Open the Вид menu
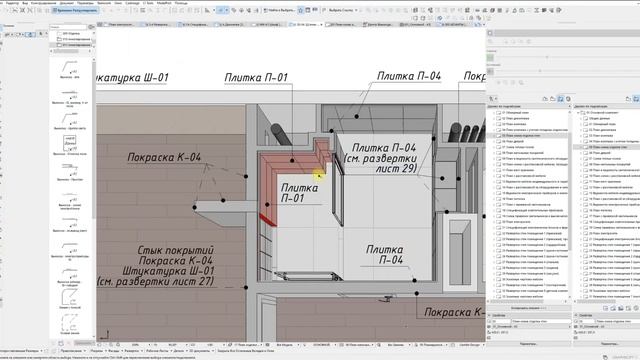Screen dimensions: 640x360 pos(25,3)
